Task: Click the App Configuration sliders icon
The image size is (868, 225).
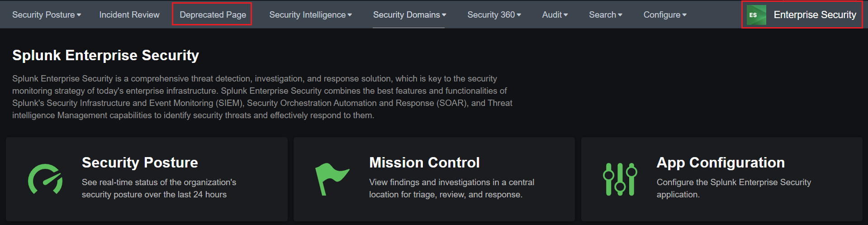Action: [620, 179]
